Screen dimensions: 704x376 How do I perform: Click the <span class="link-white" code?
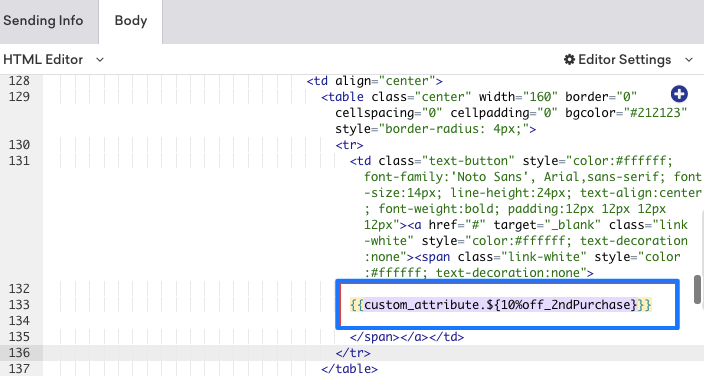[500, 257]
